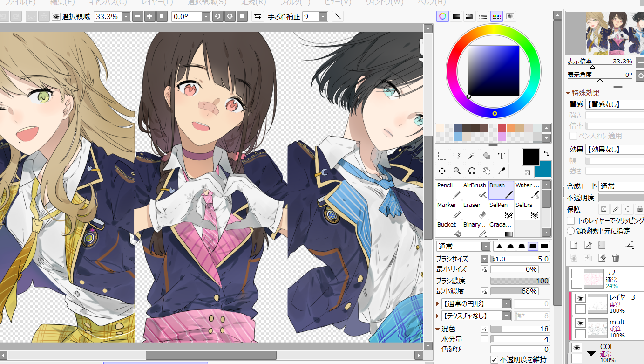This screenshot has height=364, width=644.
Task: Open the キャンバス(C) menu
Action: [108, 2]
